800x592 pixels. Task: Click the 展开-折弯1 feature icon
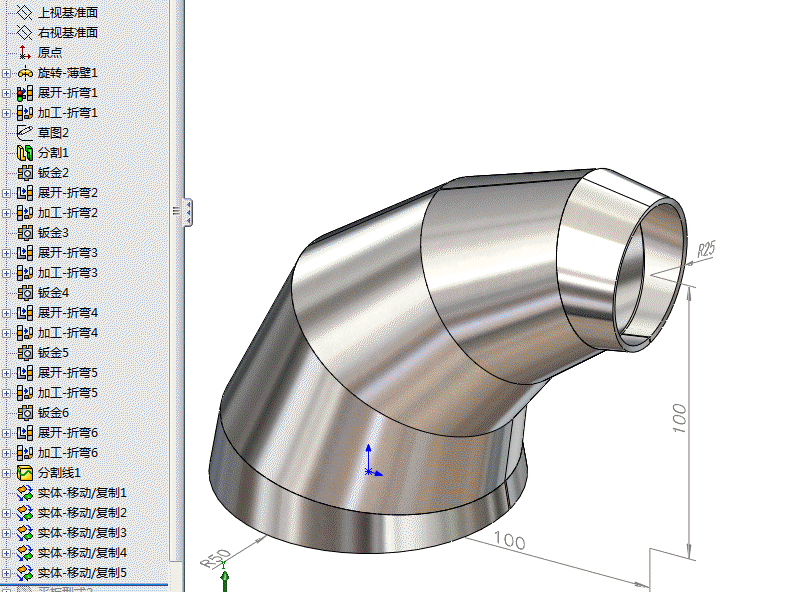pos(24,93)
